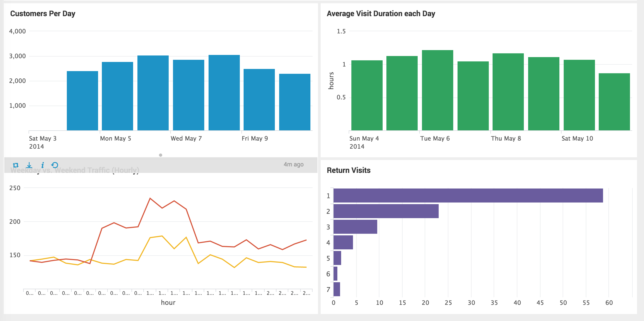Select the Wed May 7 bar in Customers Per Day
This screenshot has height=321, width=644.
pyautogui.click(x=189, y=95)
